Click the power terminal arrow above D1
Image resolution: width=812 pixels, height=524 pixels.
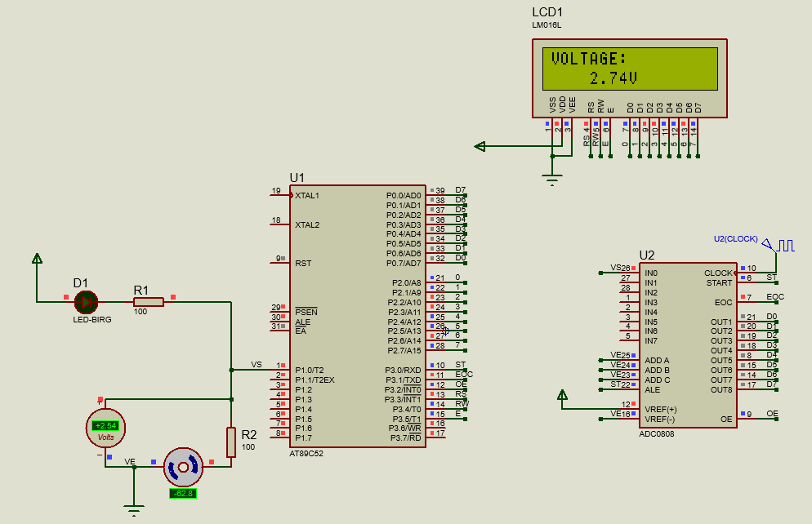[37, 258]
